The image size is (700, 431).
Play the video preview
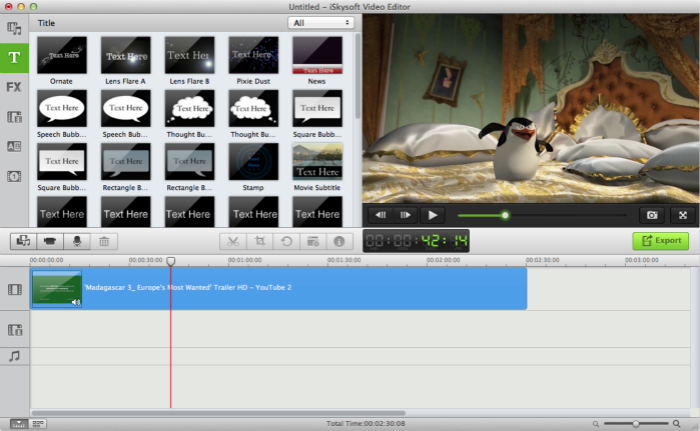pos(432,215)
